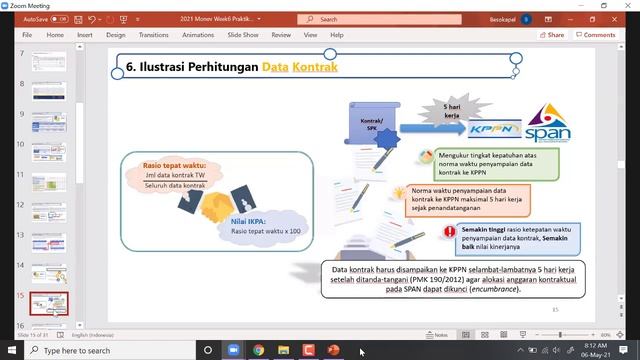This screenshot has height=360, width=640.
Task: Switch to Reading View icon
Action: 504,335
